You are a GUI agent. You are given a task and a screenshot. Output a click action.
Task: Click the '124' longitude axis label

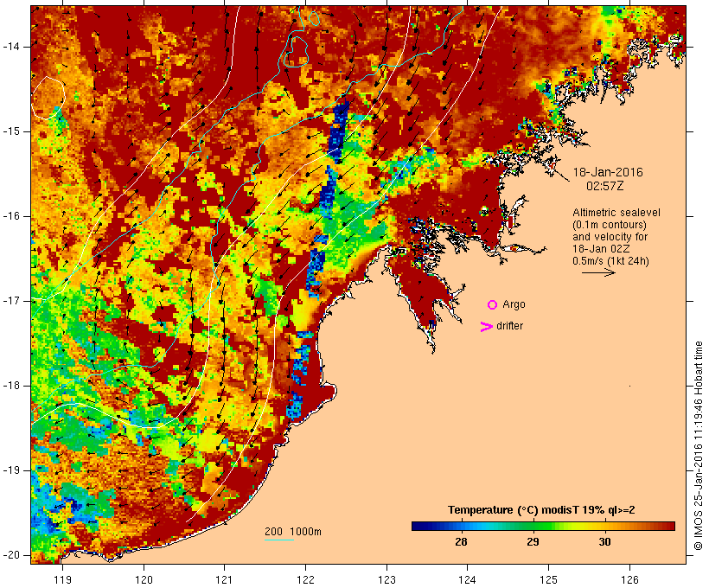[x=467, y=579]
